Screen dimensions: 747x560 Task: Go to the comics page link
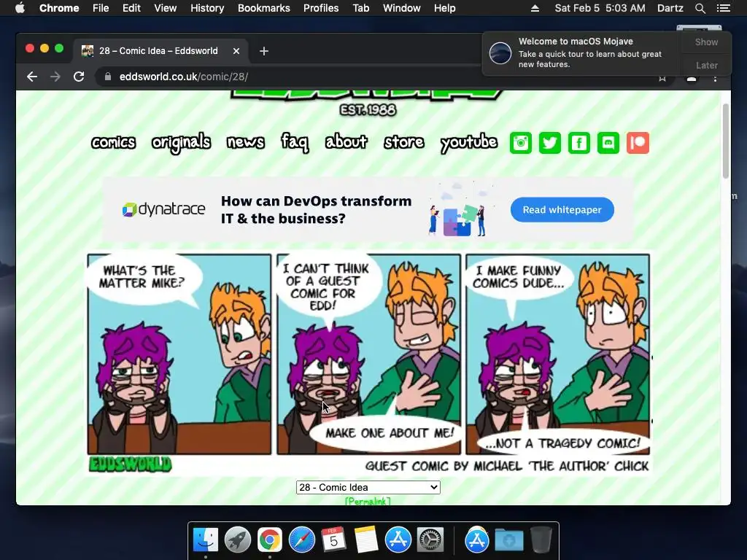[113, 142]
